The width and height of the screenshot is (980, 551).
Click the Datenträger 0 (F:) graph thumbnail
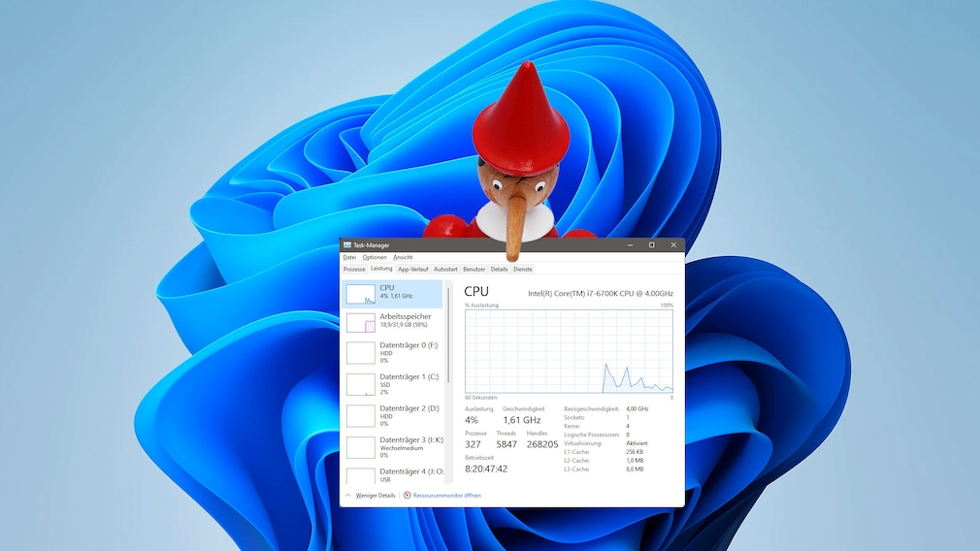pyautogui.click(x=361, y=353)
